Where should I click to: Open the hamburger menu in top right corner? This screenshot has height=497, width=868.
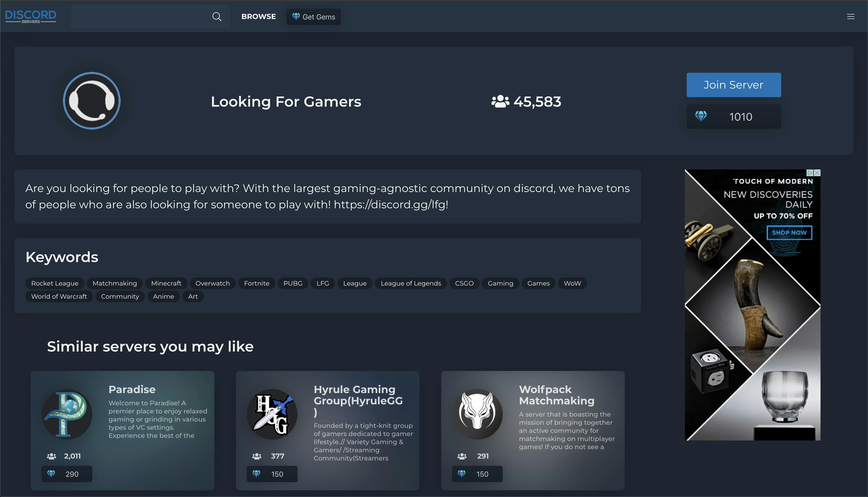851,16
